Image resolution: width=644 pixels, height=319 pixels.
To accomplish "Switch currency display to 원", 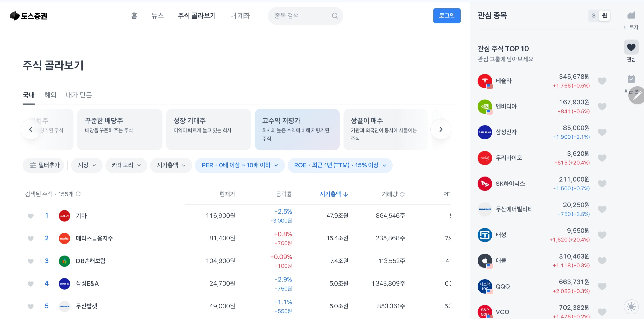I will tap(605, 16).
